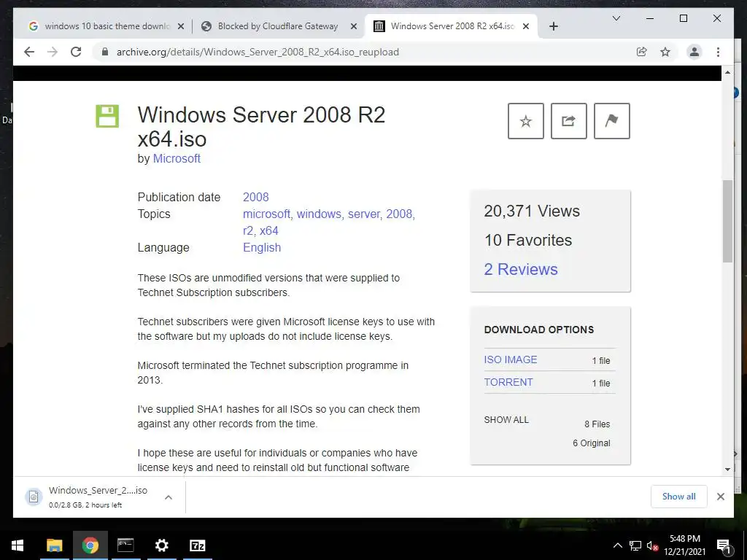Open the 2 Reviews link

click(x=521, y=270)
